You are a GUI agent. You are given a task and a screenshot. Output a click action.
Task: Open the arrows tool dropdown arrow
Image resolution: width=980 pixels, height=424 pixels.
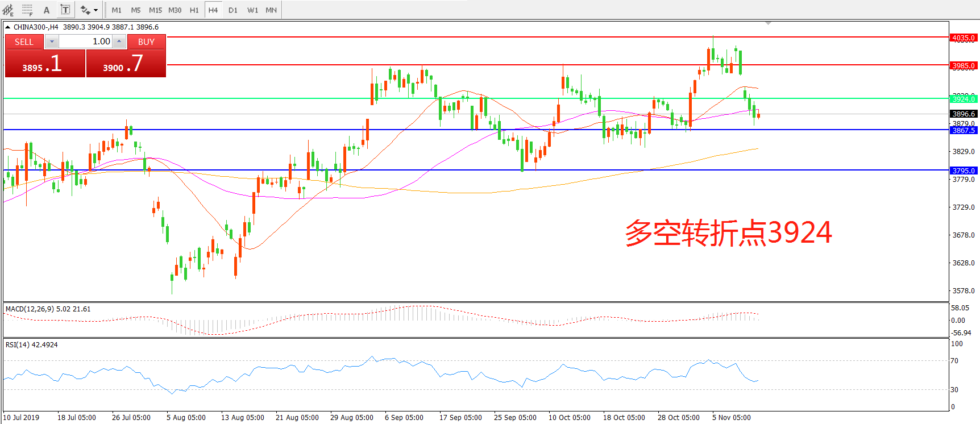point(95,10)
